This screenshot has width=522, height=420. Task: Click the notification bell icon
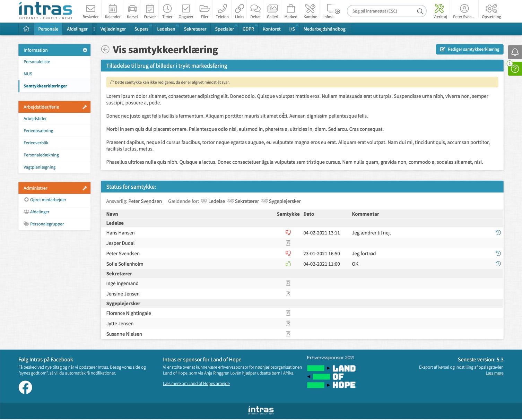coord(515,52)
